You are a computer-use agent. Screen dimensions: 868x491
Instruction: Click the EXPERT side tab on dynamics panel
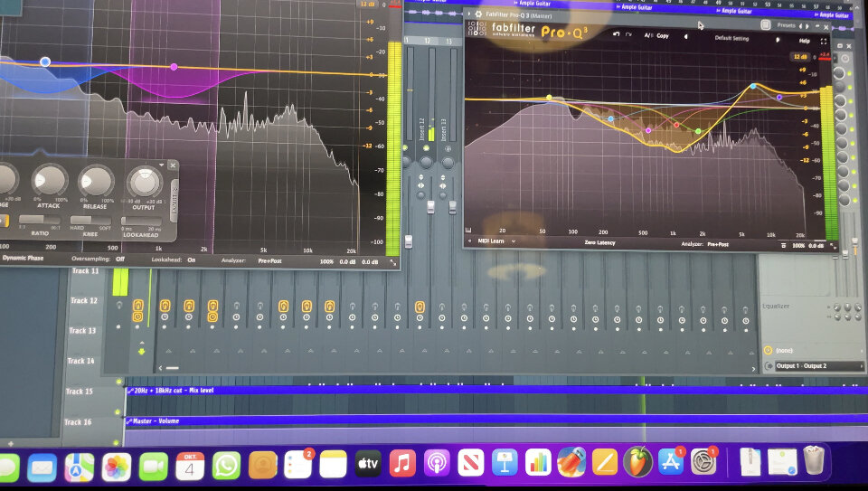175,201
